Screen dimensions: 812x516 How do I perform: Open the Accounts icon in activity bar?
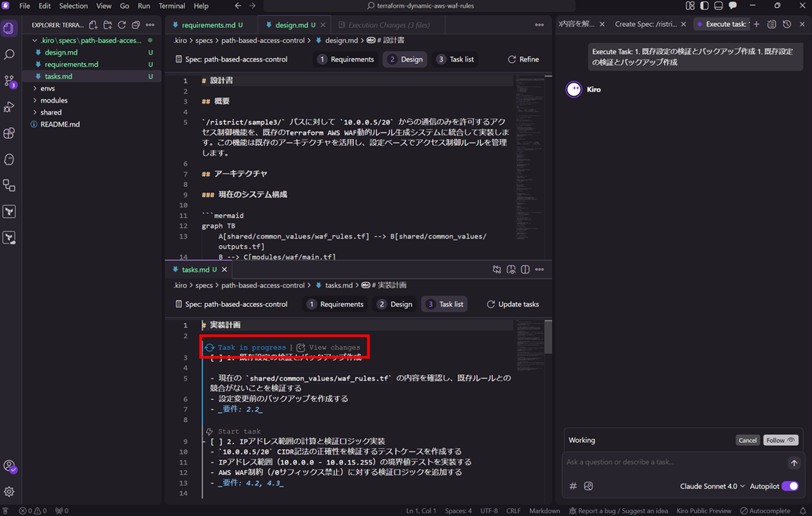click(9, 467)
